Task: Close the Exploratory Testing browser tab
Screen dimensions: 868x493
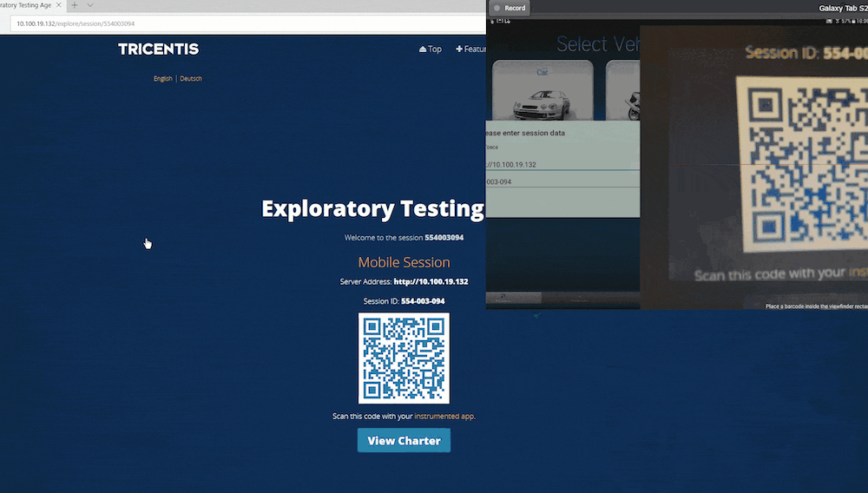Action: click(x=59, y=5)
